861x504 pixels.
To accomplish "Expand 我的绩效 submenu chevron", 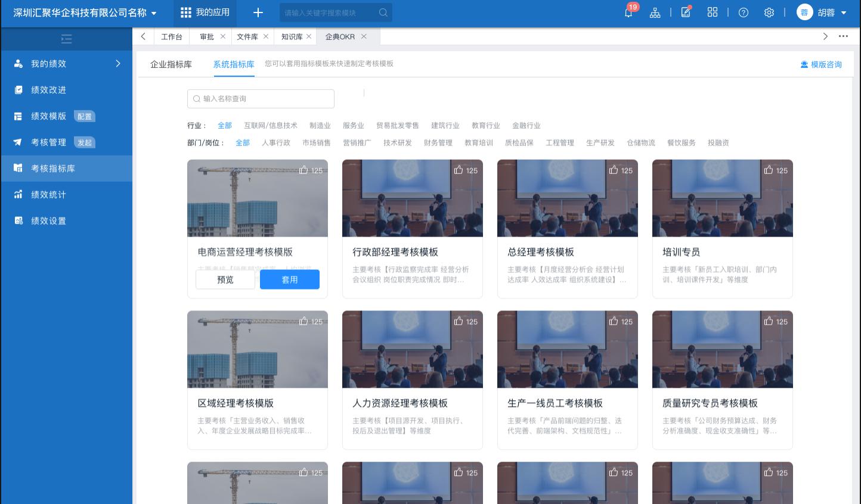I will point(118,63).
